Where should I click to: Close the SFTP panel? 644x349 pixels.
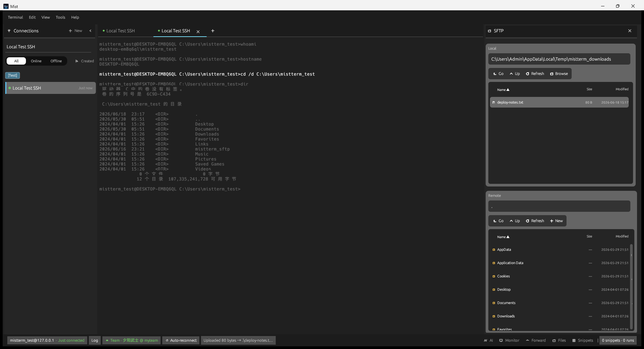pyautogui.click(x=630, y=31)
